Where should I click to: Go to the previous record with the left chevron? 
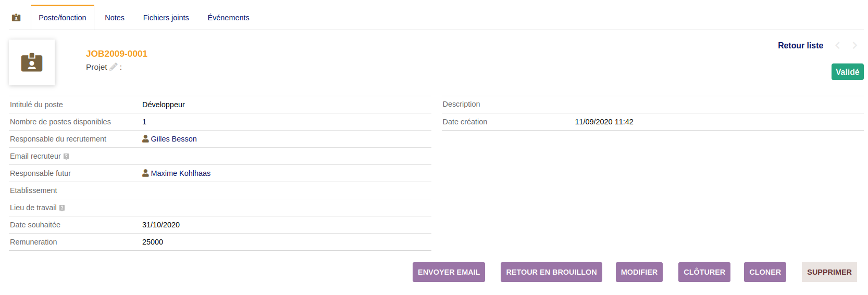(837, 46)
